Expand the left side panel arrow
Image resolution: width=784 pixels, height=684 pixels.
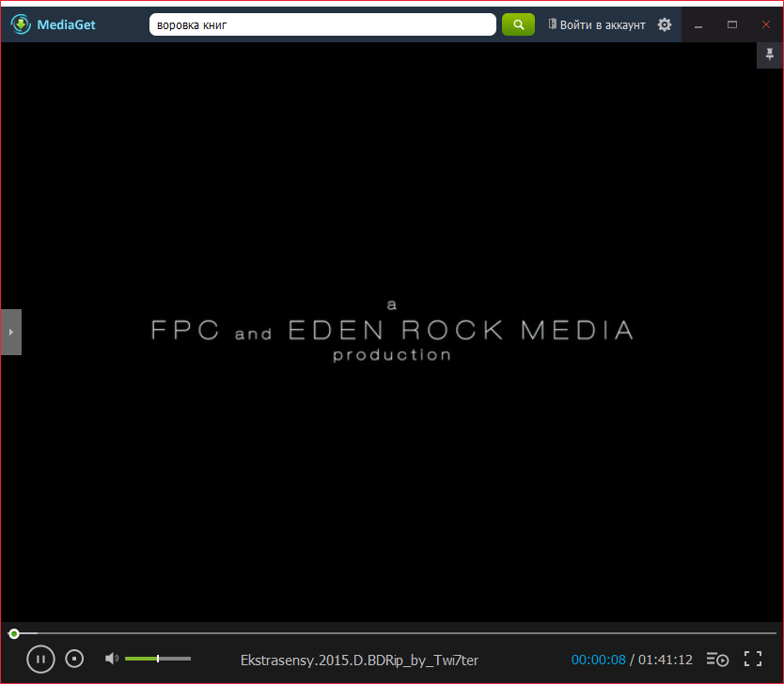[11, 332]
